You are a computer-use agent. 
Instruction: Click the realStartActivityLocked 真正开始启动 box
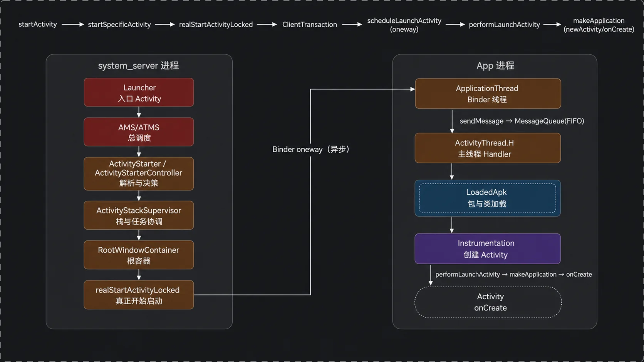coord(139,295)
